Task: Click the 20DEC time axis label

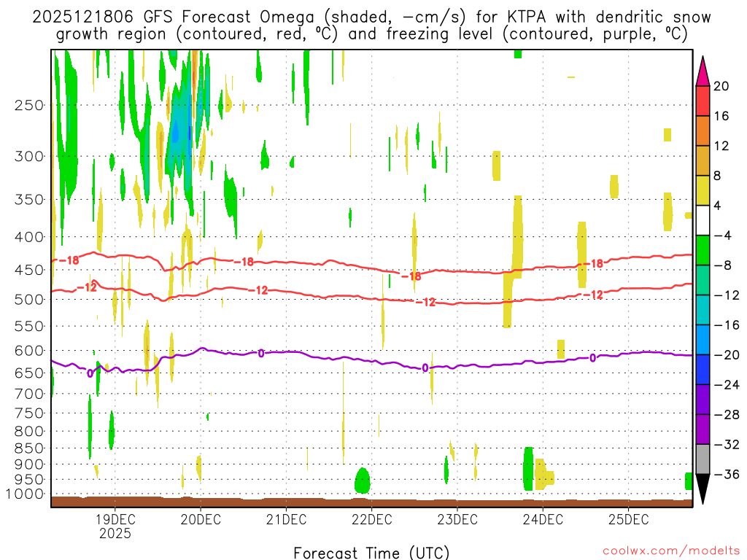Action: [201, 519]
